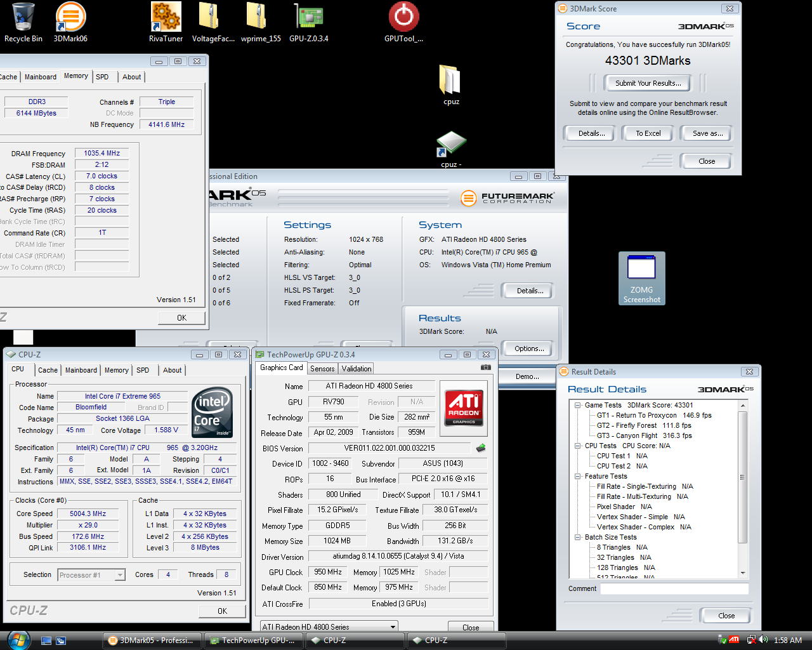Screen dimensions: 812x650
Task: Click the Comment input field in Result Details
Action: click(x=674, y=588)
